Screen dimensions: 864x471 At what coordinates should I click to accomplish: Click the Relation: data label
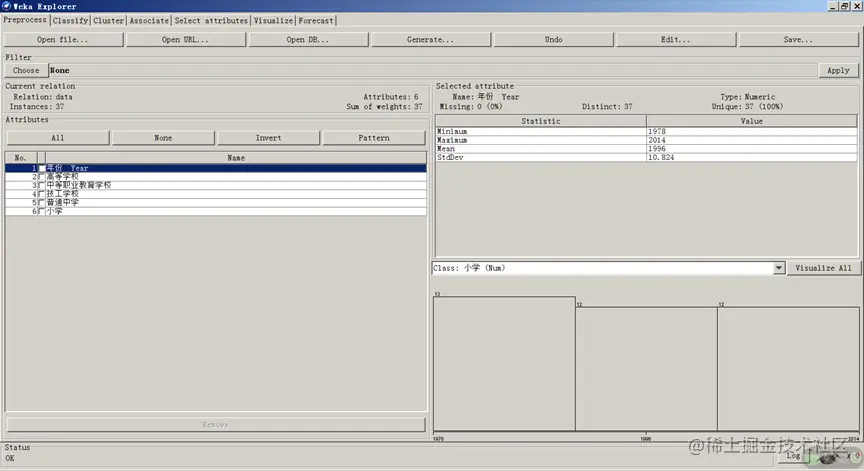pyautogui.click(x=43, y=97)
